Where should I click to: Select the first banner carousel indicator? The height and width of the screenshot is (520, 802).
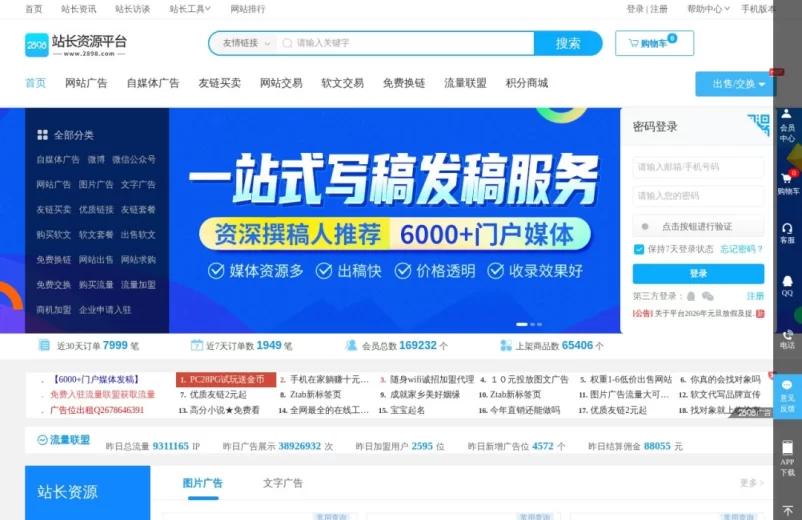coord(522,324)
